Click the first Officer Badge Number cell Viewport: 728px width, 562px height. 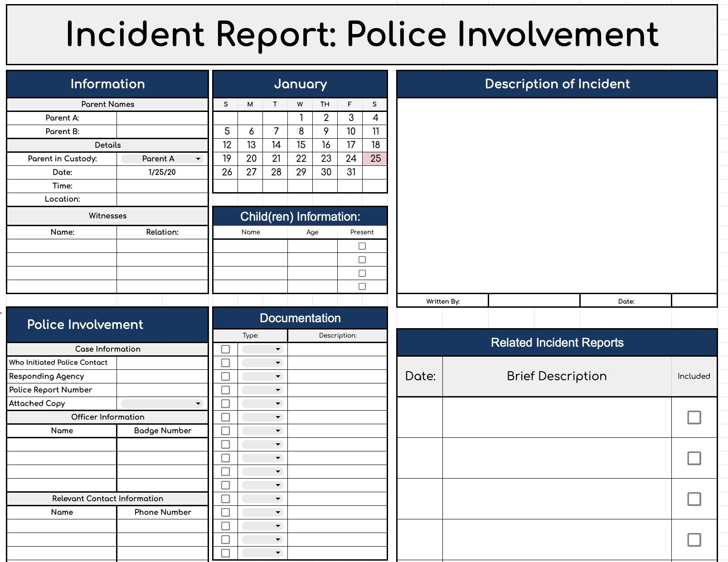162,444
